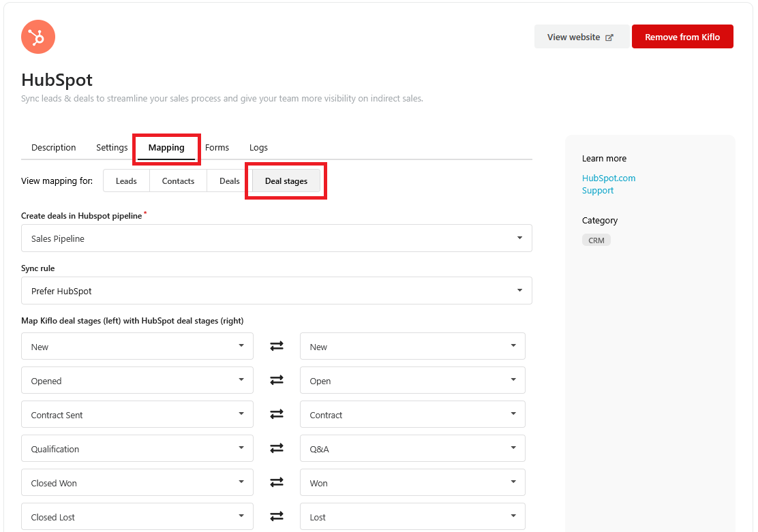Click the Learn more heading
This screenshot has width=758, height=532.
point(604,159)
